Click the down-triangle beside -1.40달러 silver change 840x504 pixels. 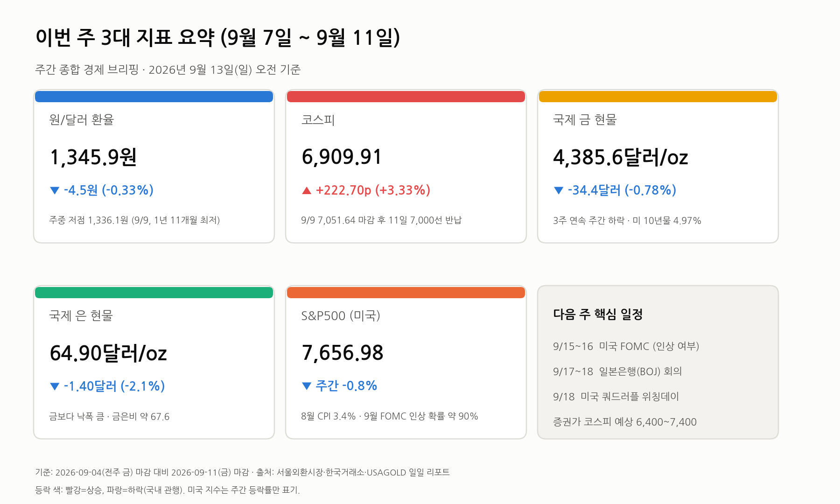point(55,386)
